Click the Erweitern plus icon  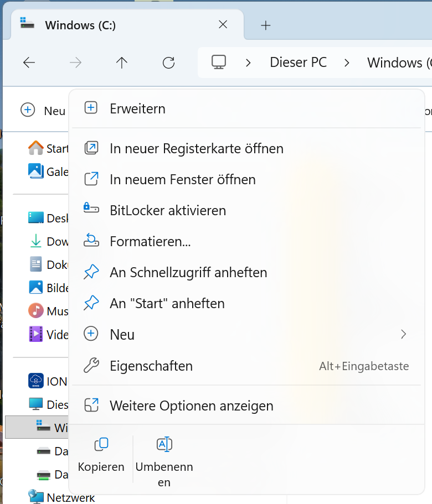point(91,108)
